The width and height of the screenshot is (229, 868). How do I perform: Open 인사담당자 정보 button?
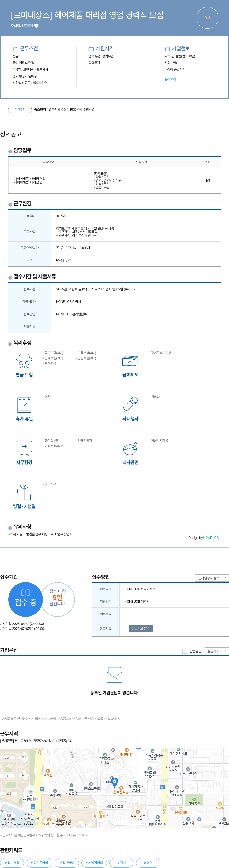click(x=212, y=578)
